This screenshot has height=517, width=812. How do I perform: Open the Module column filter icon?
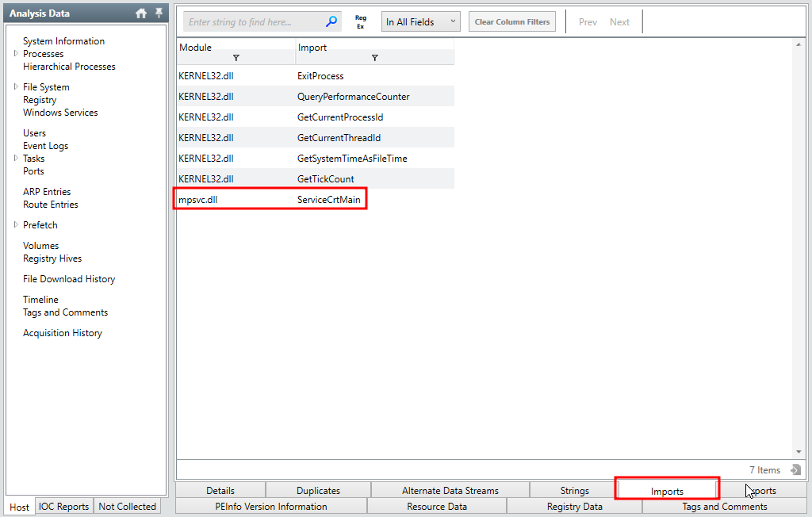click(236, 58)
